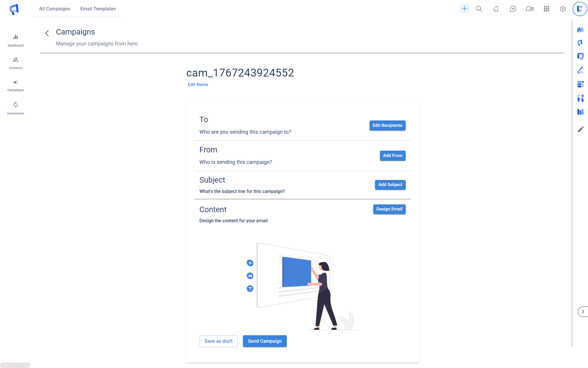The image size is (588, 368).
Task: Open the search magnifier icon
Action: [x=479, y=9]
